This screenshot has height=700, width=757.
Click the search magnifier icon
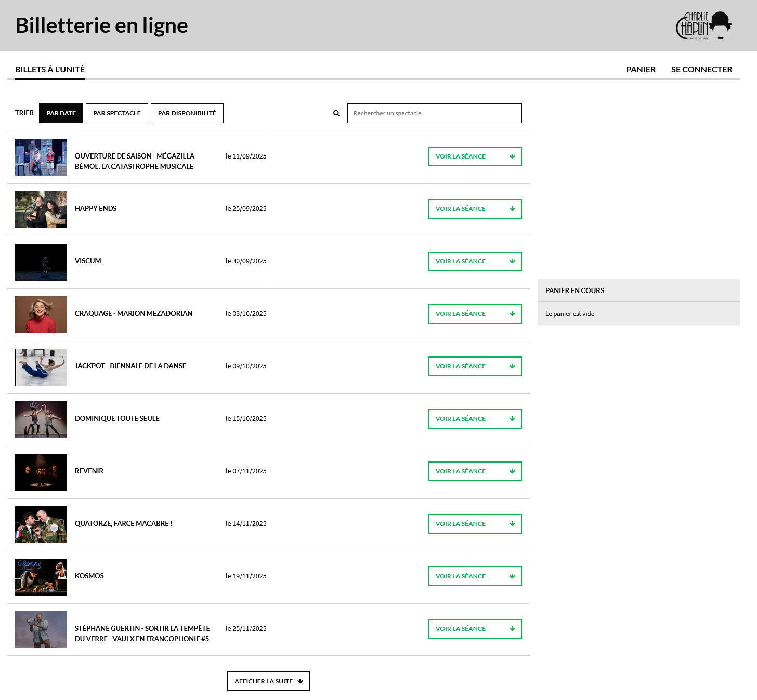click(336, 113)
